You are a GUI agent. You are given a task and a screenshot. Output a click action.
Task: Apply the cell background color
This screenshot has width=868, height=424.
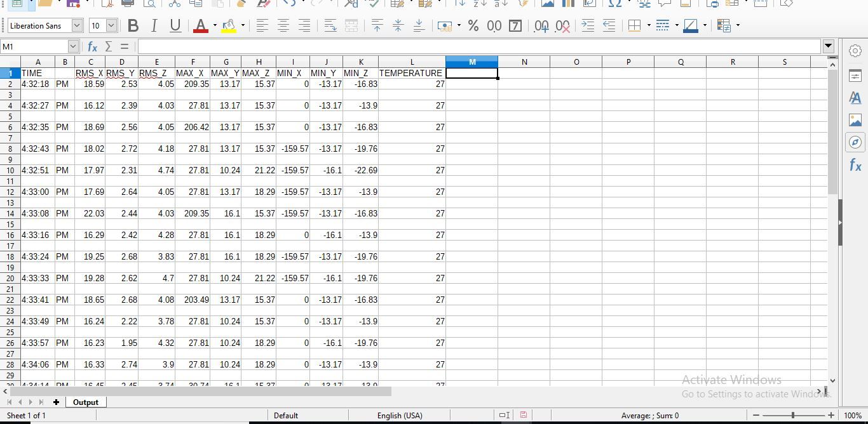691,26
